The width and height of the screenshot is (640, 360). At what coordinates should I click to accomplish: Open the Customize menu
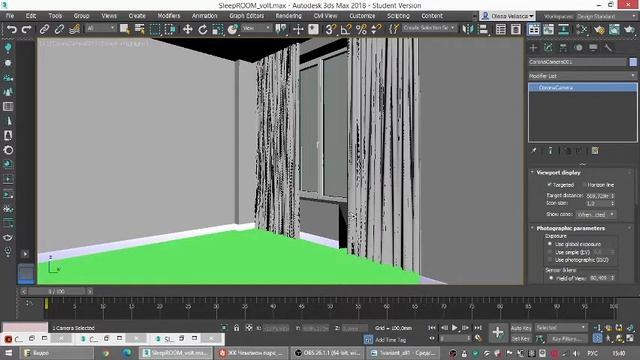[362, 16]
